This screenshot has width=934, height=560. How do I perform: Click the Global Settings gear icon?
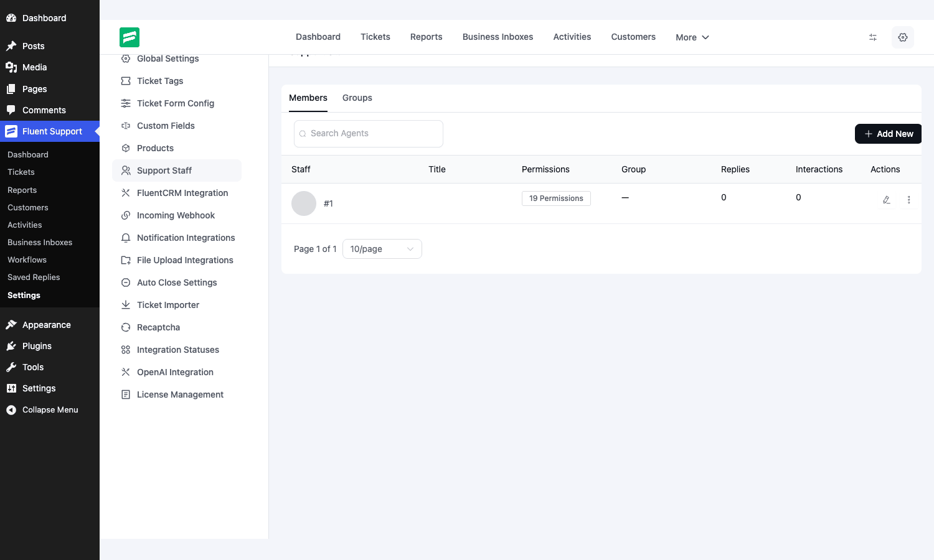pos(126,58)
